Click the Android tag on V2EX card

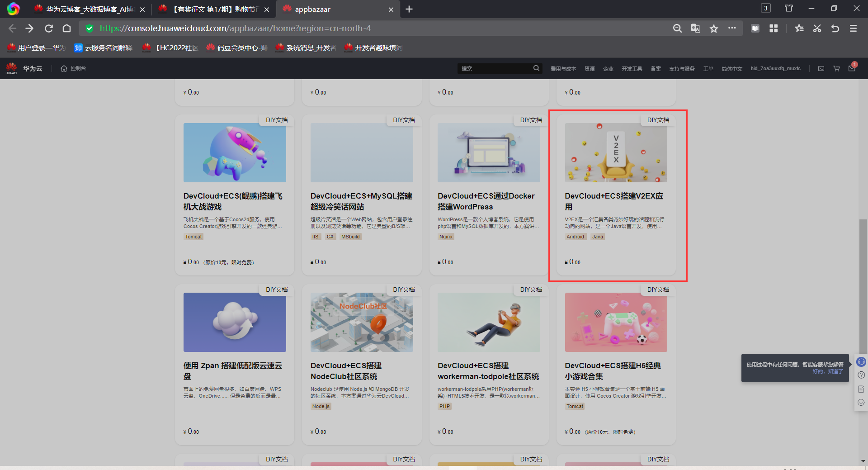tap(576, 237)
